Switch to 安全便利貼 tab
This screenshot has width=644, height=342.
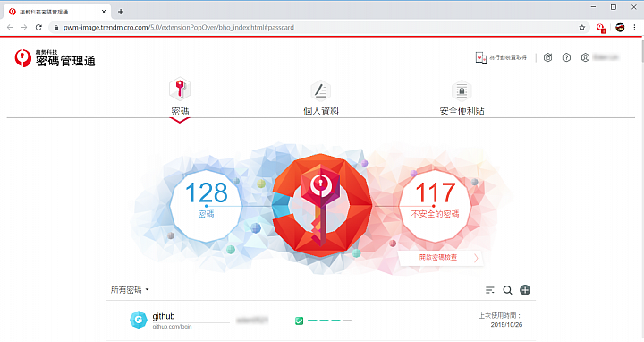(462, 111)
